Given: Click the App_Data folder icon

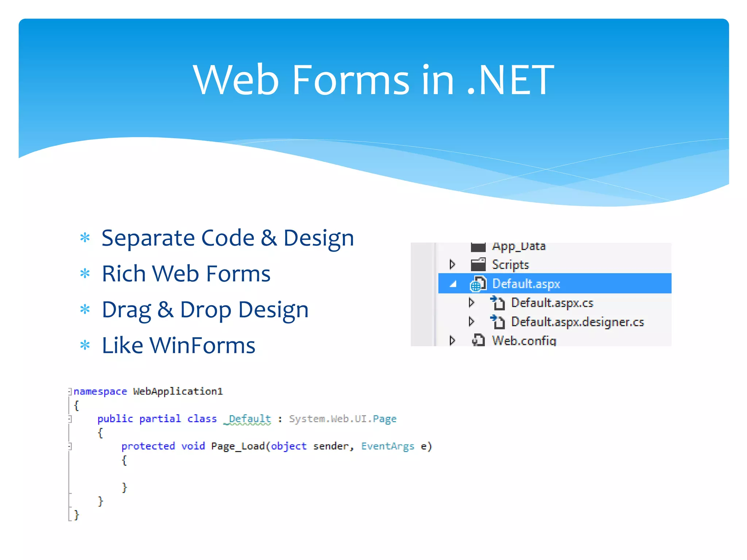Looking at the screenshot, I should point(478,247).
